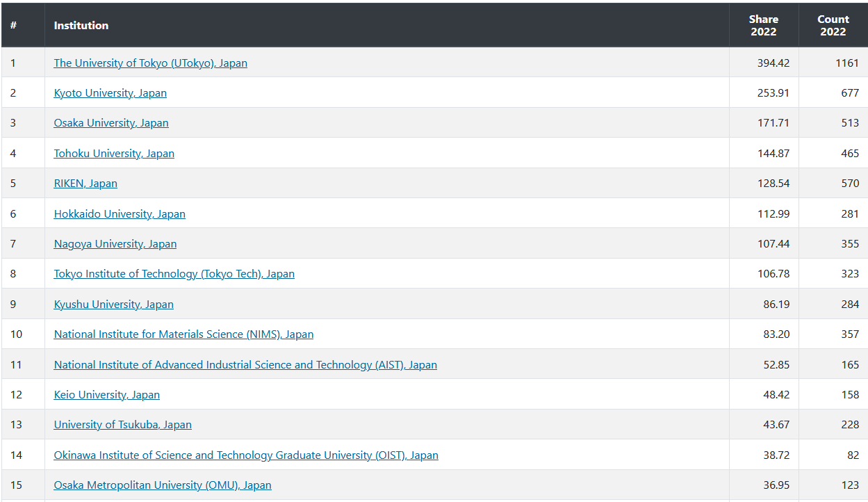Select share value 52.85
Screen dimensions: 868x502
pos(776,365)
